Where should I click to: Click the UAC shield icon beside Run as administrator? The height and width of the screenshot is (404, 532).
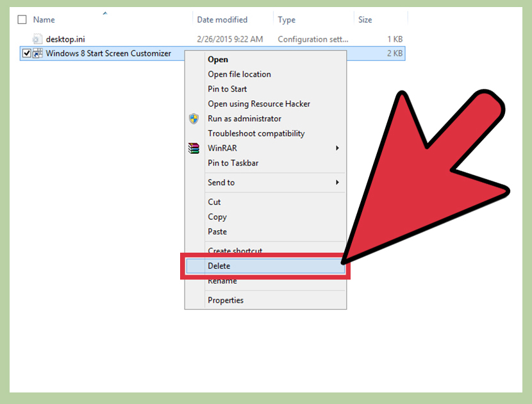(x=194, y=119)
